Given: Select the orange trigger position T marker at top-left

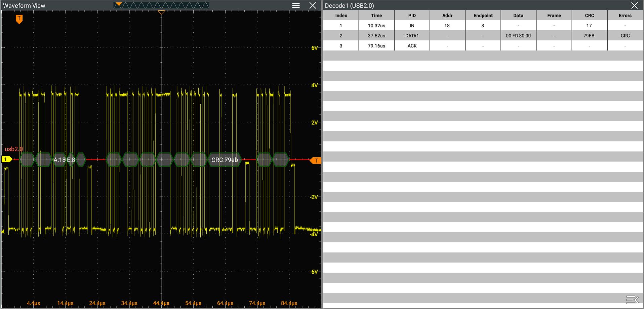Looking at the screenshot, I should point(19,19).
